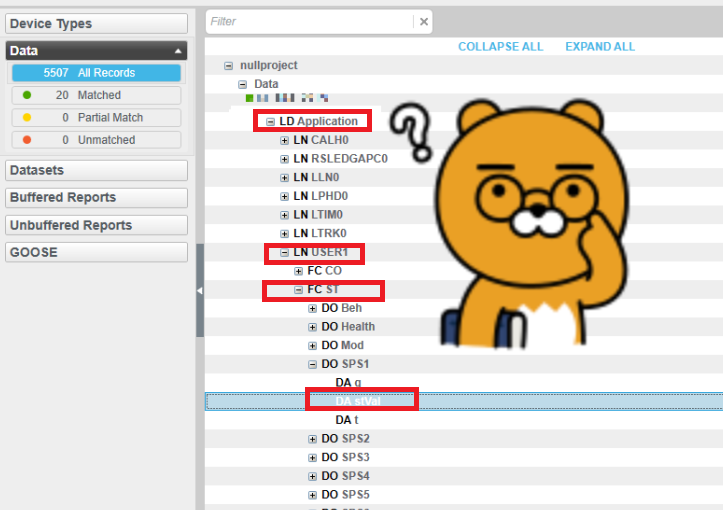The width and height of the screenshot is (723, 510).
Task: Expand the DO Beh node
Action: tap(313, 308)
